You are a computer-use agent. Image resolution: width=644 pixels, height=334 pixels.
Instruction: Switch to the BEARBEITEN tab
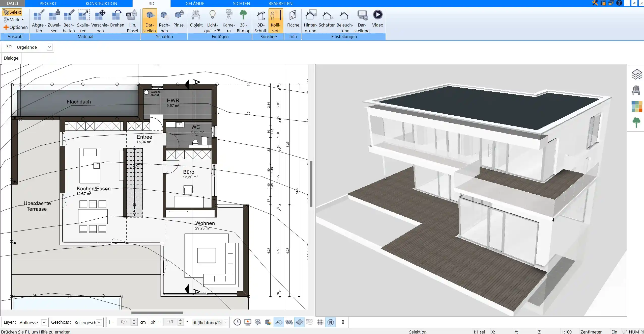pyautogui.click(x=280, y=3)
